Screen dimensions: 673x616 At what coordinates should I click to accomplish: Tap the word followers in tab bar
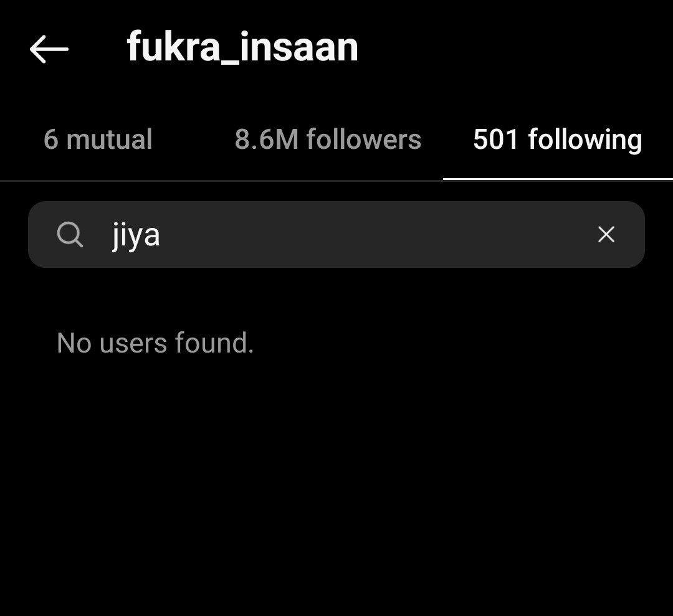[363, 140]
